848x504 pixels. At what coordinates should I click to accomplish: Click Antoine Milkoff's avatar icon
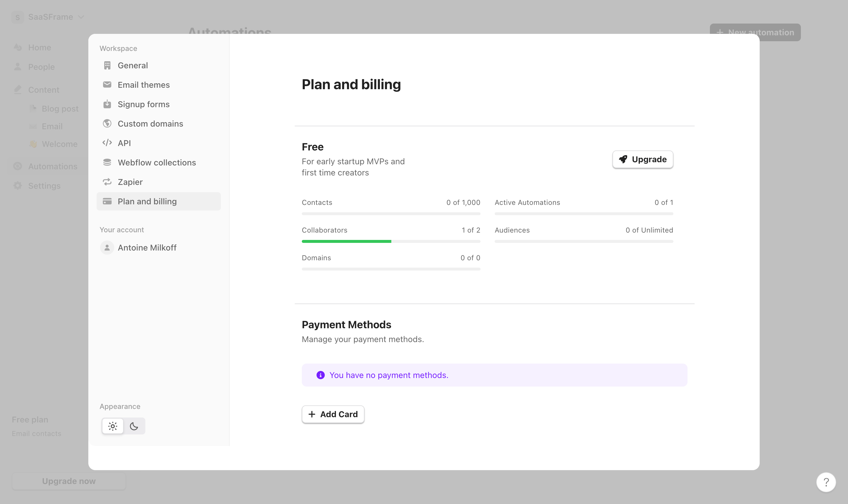pyautogui.click(x=107, y=248)
